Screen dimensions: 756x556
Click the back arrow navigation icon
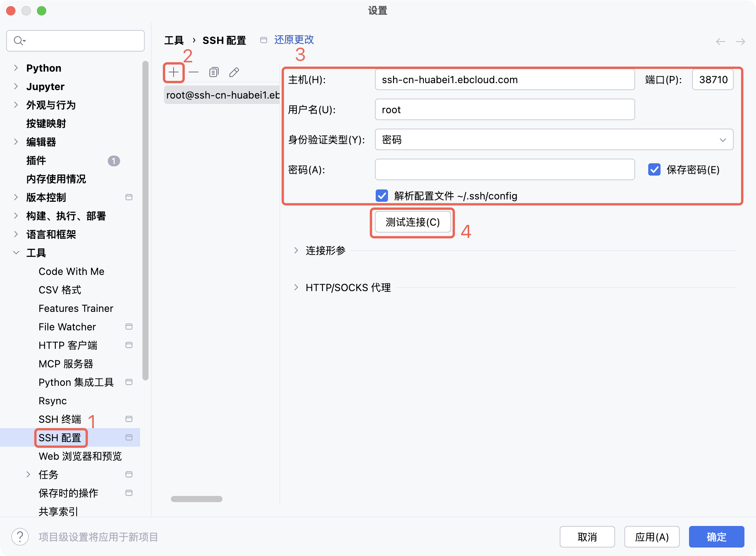pos(720,42)
